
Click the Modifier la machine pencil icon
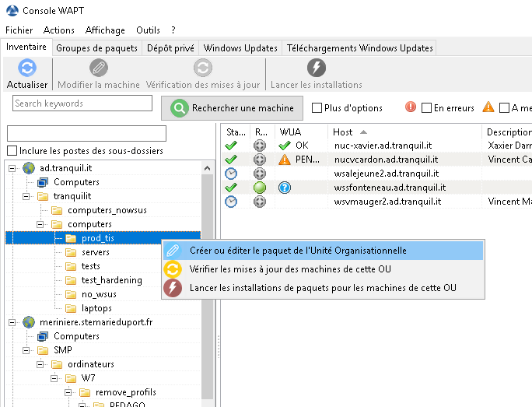click(99, 68)
